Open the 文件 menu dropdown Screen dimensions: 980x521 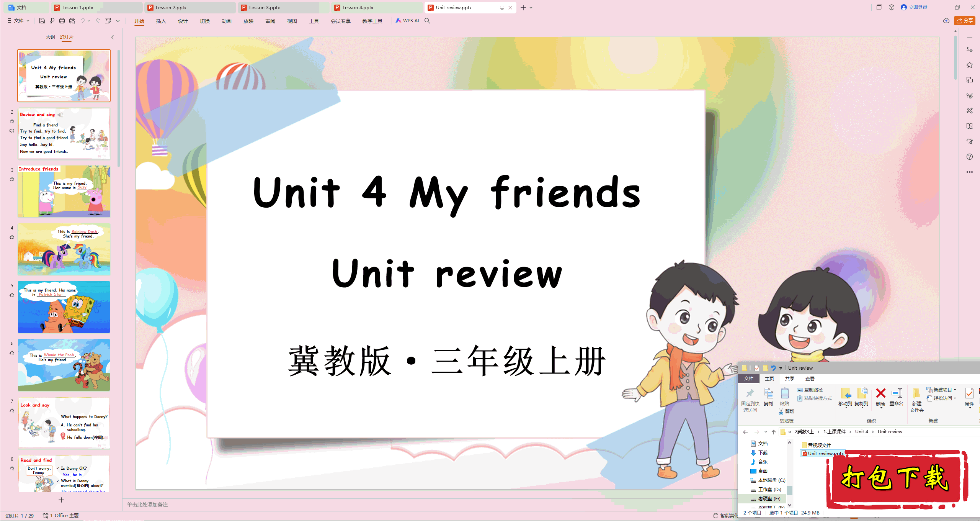click(18, 21)
